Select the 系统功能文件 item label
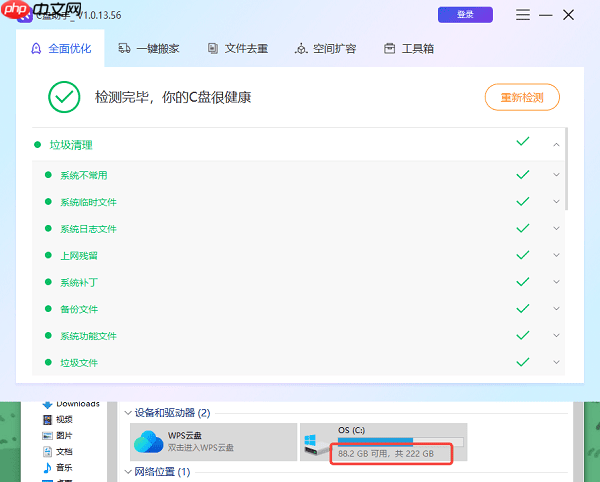600x482 pixels. tap(88, 336)
